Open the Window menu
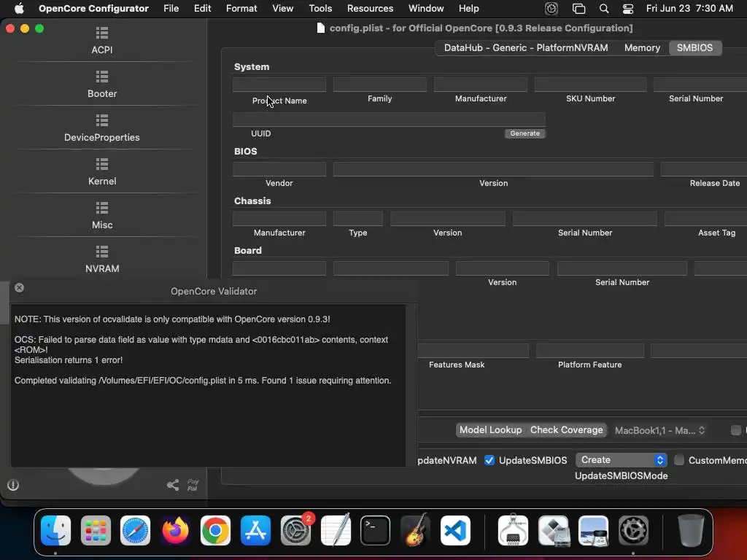747x560 pixels. (x=426, y=9)
